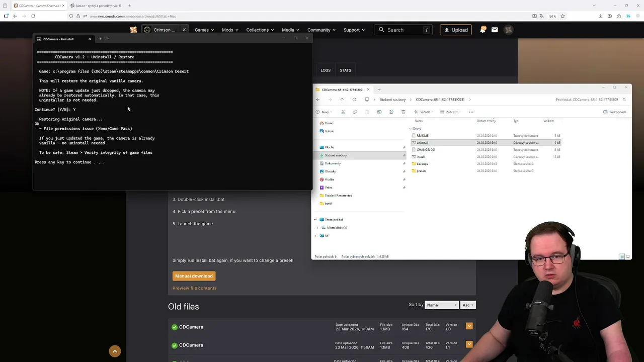Expand download options for CDCamera version 1.0
644x362 pixels.
[469, 326]
